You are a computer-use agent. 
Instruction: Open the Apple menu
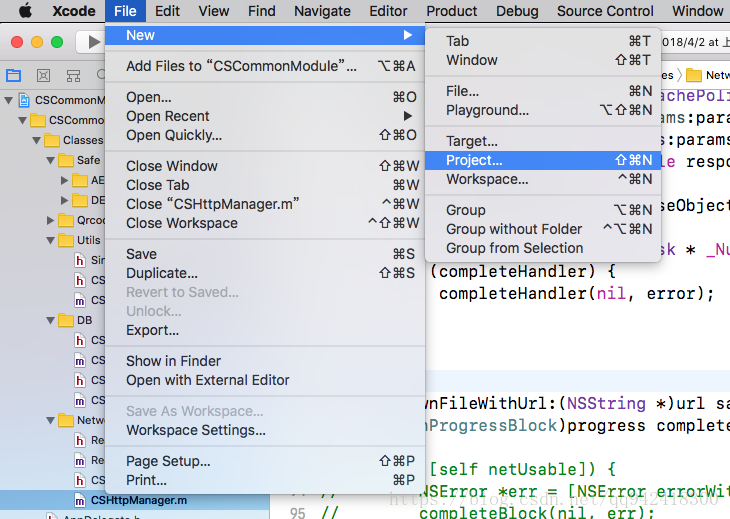tap(25, 10)
